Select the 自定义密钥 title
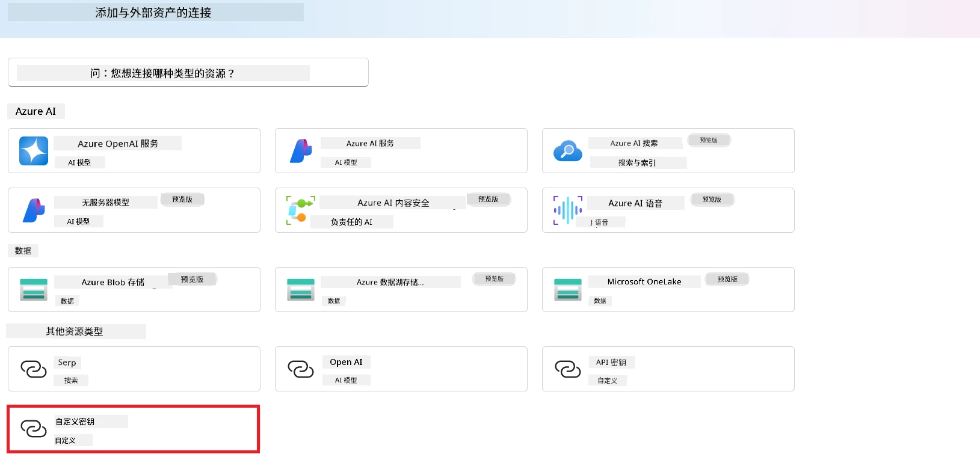This screenshot has width=980, height=466. tap(75, 422)
